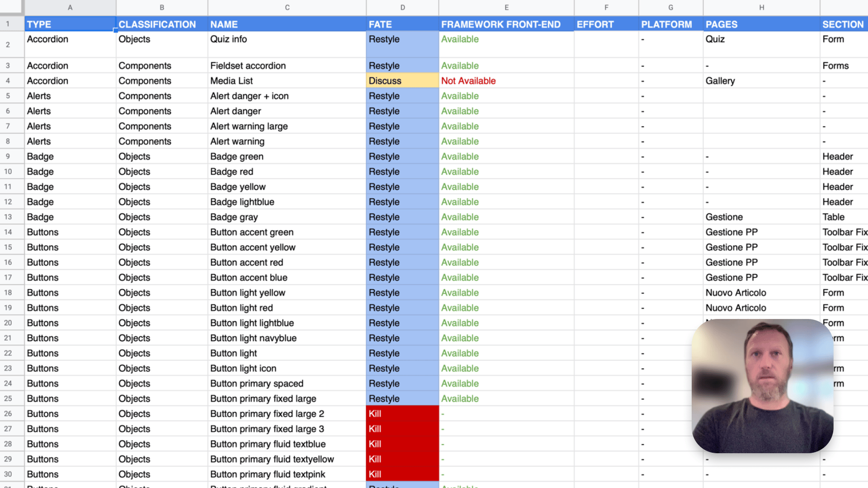Click 'Table' in the section column
Viewport: 868px width, 488px height.
tap(833, 217)
